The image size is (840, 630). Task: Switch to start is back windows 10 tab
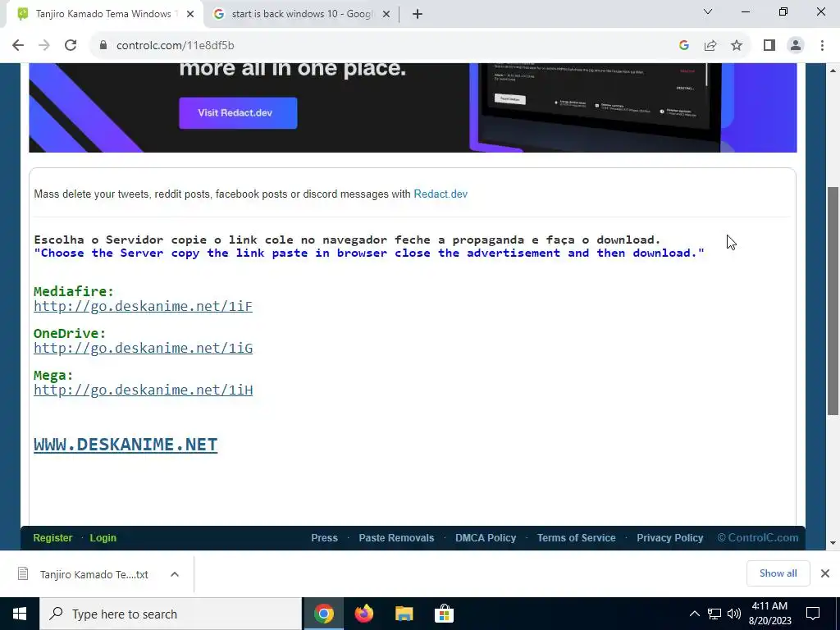(x=300, y=15)
